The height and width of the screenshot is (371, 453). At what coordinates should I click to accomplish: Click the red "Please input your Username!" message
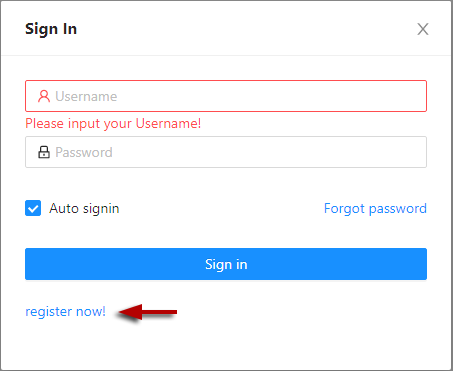(113, 124)
